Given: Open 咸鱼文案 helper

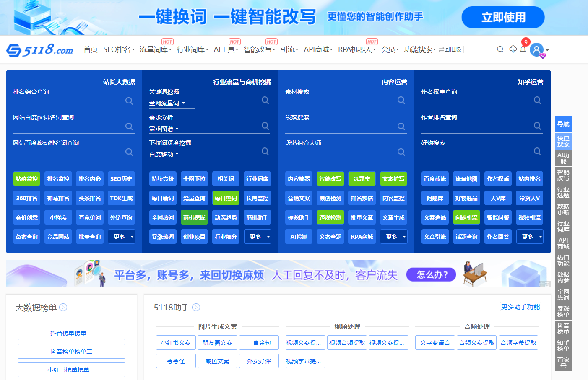Looking at the screenshot, I should click(217, 361).
